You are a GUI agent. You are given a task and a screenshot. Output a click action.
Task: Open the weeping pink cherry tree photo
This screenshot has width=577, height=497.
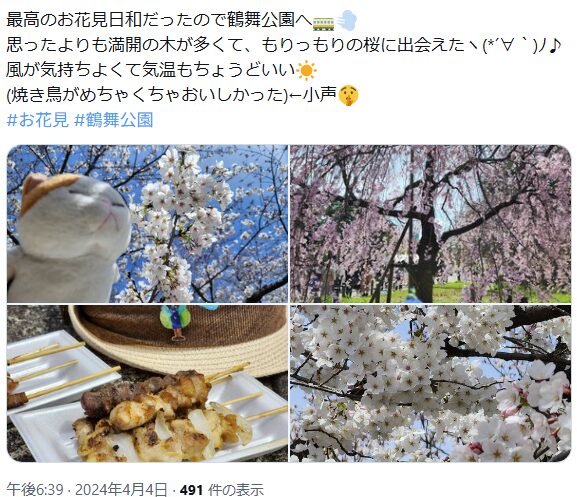pyautogui.click(x=431, y=224)
